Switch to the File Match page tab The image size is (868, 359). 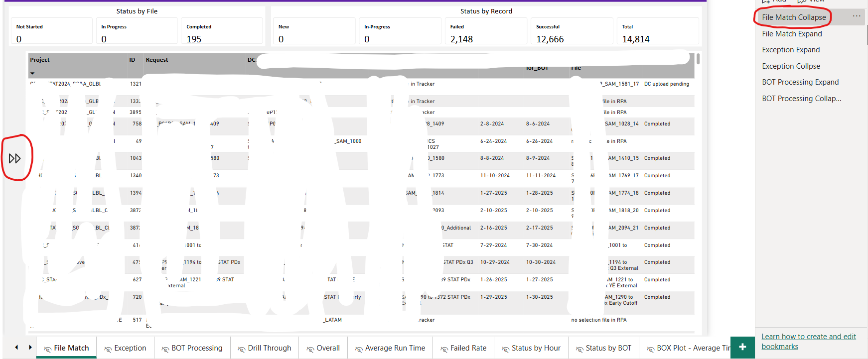point(66,348)
